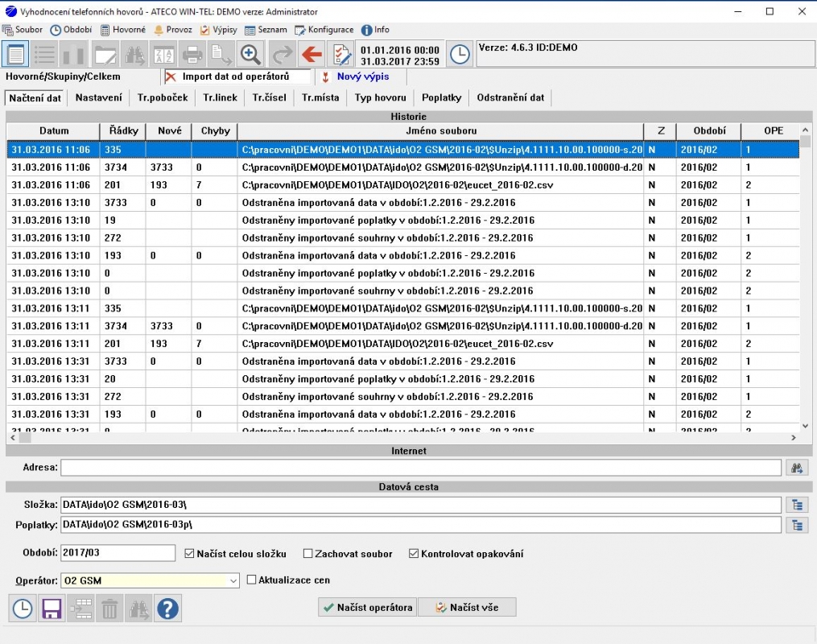Click the folder edit toolbar icon

tap(105, 54)
